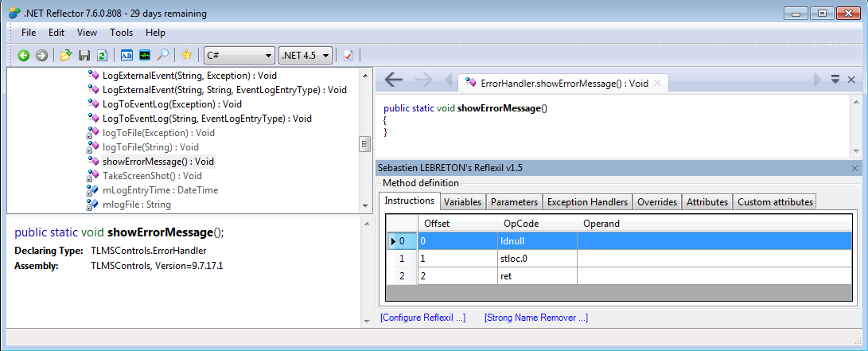Select instruction row header 2
This screenshot has width=868, height=351.
pos(402,275)
